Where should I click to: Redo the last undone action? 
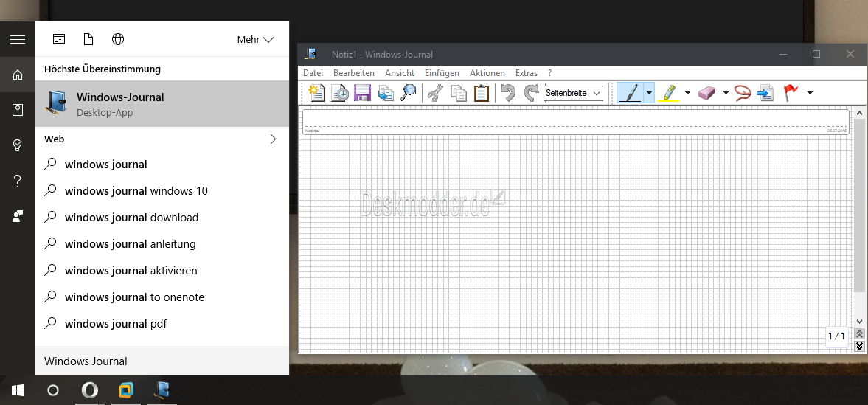[x=531, y=93]
